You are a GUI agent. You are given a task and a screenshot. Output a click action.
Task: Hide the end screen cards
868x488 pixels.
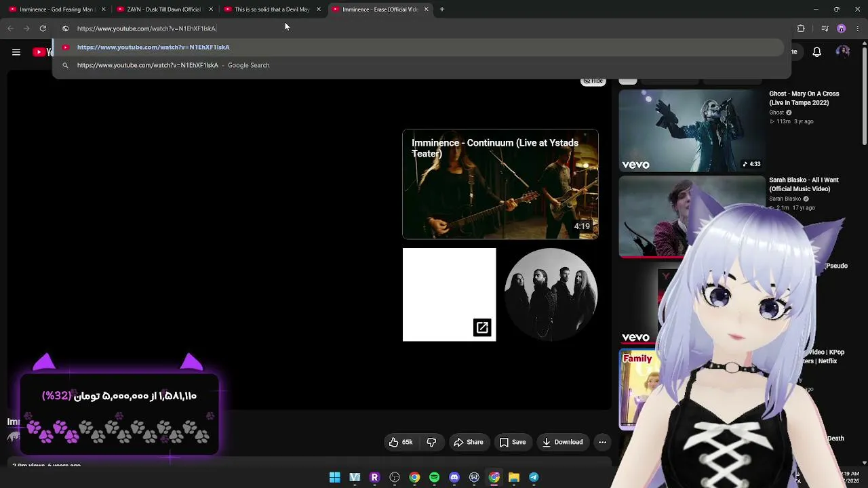tap(593, 81)
